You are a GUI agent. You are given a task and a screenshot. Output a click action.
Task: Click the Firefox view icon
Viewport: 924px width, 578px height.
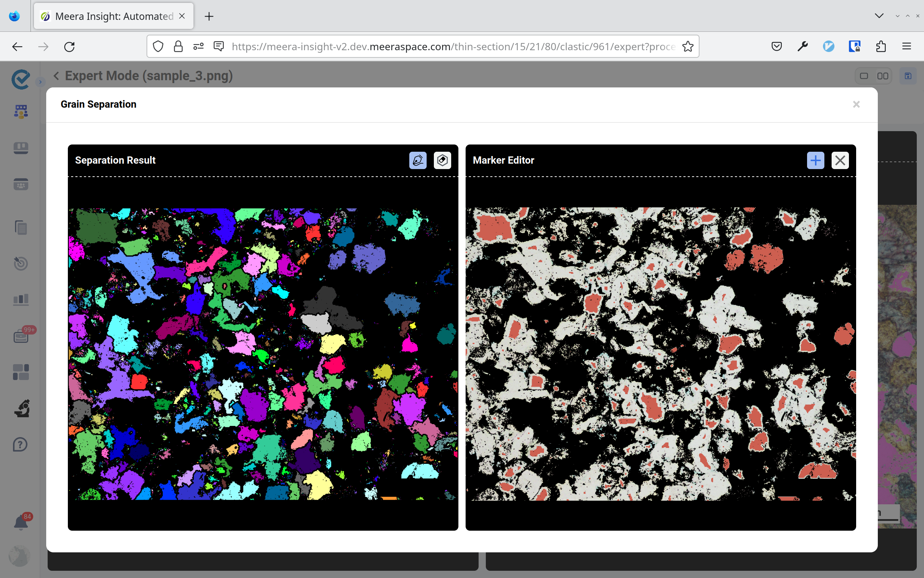tap(14, 16)
